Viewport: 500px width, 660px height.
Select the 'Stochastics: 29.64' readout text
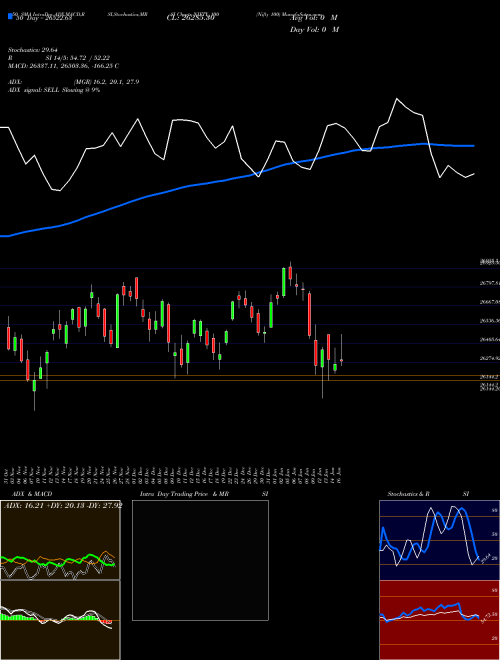click(x=32, y=50)
